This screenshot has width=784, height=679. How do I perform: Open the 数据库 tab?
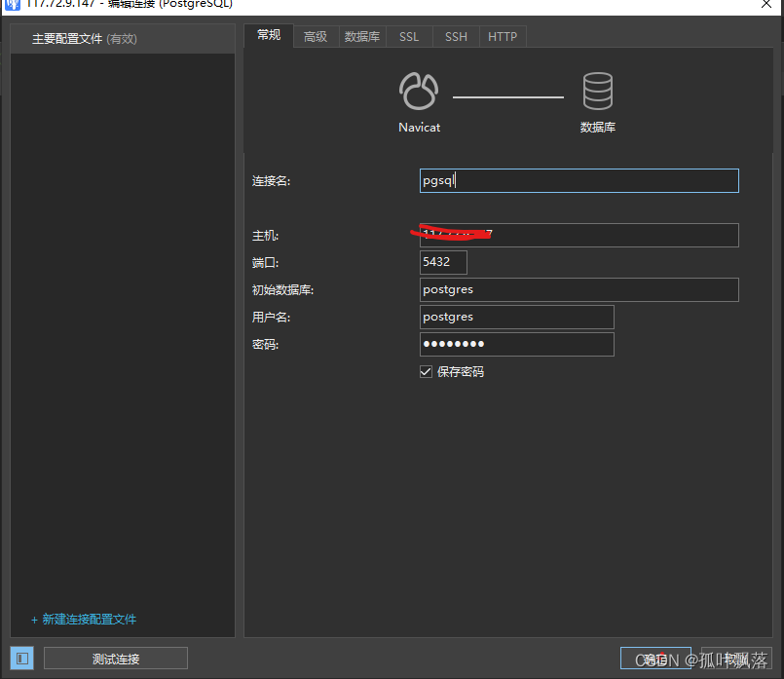coord(362,36)
